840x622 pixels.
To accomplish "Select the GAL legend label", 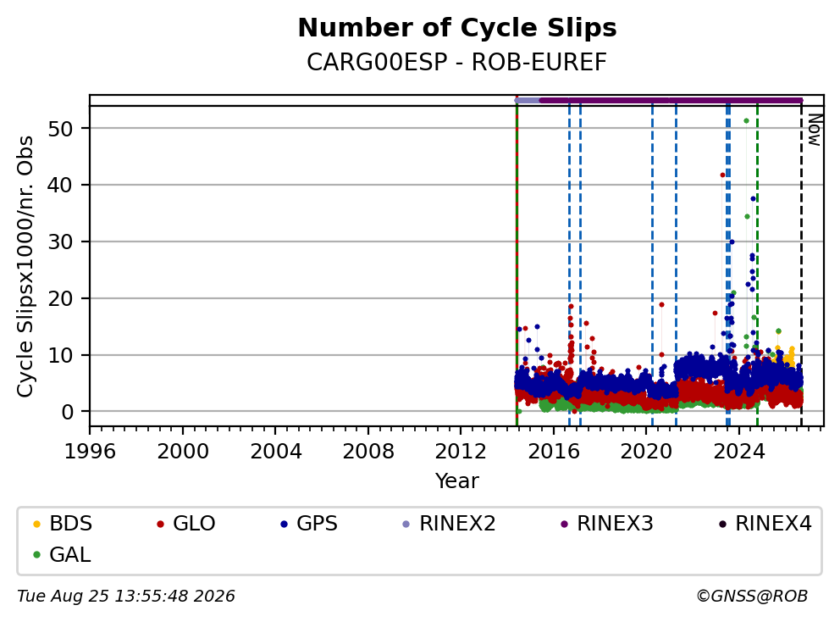I will tap(70, 555).
